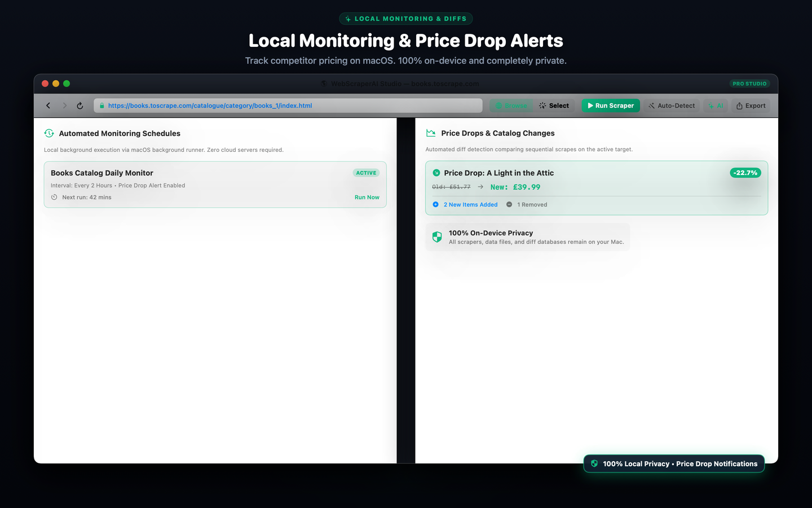The height and width of the screenshot is (508, 812).
Task: Select 'Books Catalog Daily Monitor' title
Action: click(102, 173)
